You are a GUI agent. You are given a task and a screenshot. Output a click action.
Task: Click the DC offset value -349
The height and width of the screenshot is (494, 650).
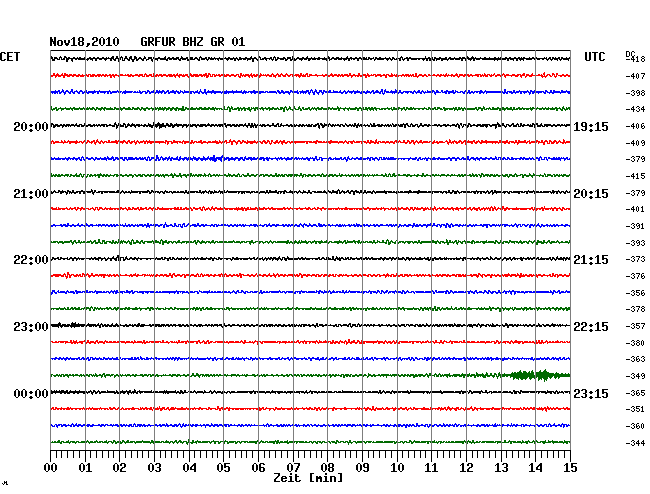click(x=635, y=376)
